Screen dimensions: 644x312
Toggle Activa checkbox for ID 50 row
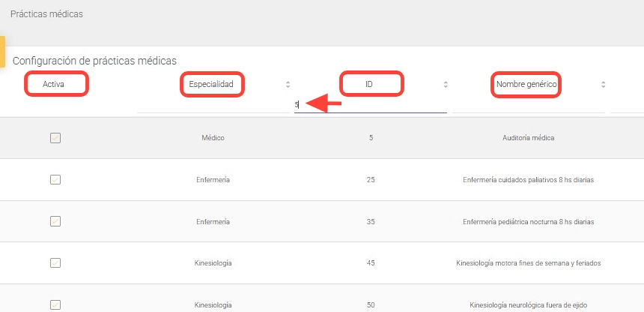55,304
